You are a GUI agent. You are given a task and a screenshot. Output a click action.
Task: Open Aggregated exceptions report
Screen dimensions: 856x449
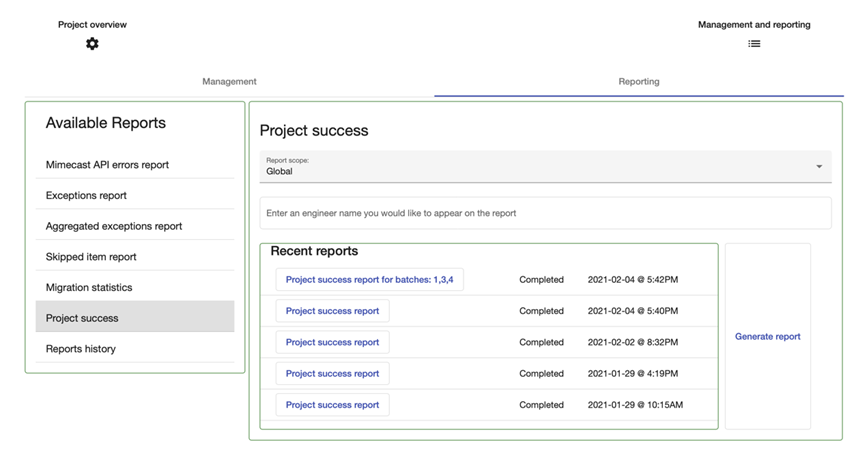pos(114,227)
